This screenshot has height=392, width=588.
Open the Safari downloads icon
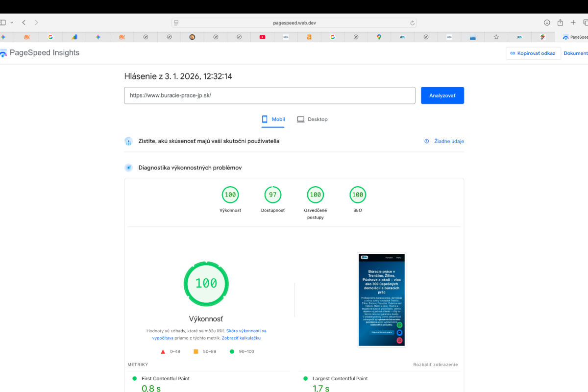tap(547, 23)
